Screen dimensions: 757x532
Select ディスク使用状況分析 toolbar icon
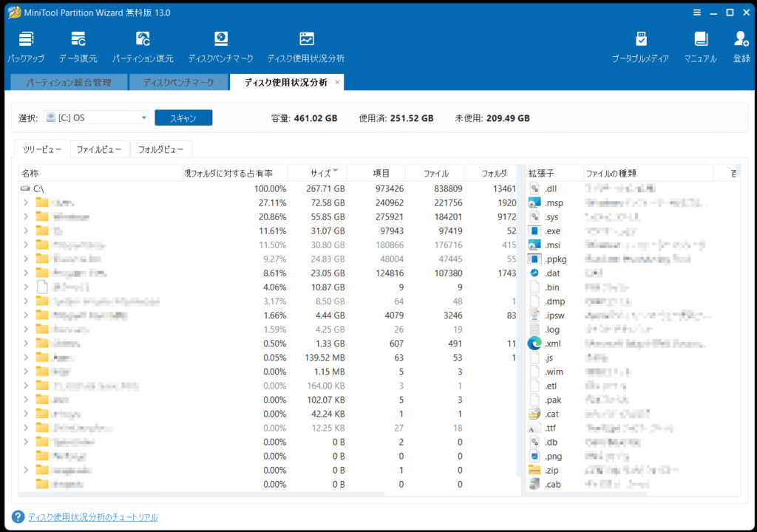pyautogui.click(x=305, y=46)
